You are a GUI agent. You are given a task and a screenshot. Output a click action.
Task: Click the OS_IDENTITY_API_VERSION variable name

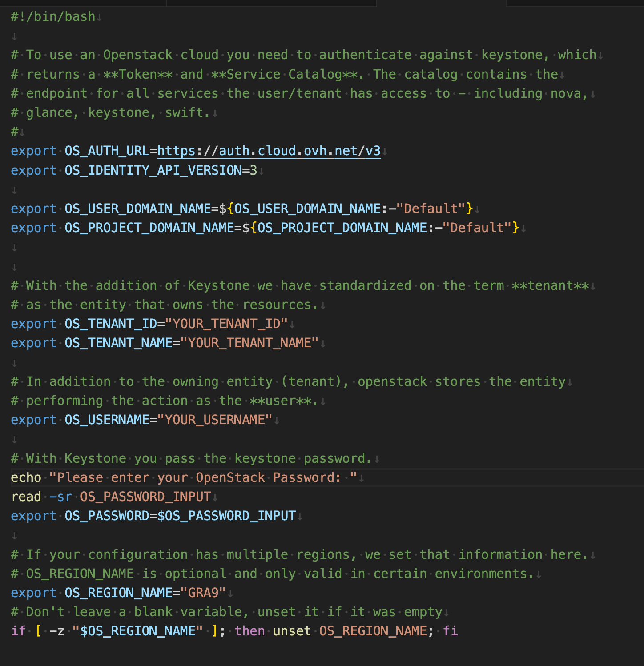153,170
